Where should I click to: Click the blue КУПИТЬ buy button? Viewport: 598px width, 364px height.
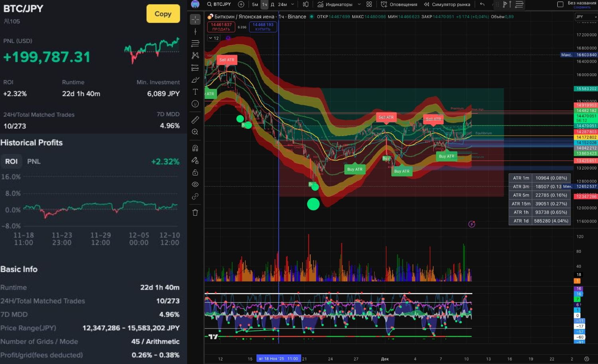coord(263,27)
